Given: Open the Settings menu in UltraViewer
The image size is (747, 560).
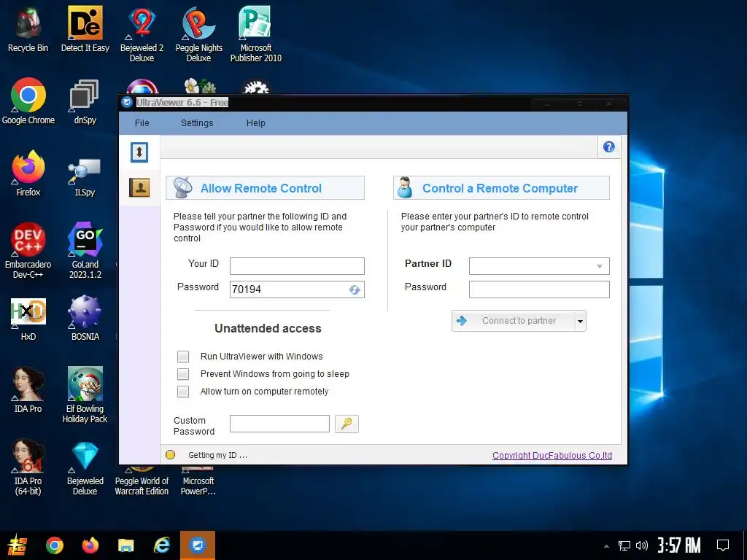Looking at the screenshot, I should tap(197, 122).
